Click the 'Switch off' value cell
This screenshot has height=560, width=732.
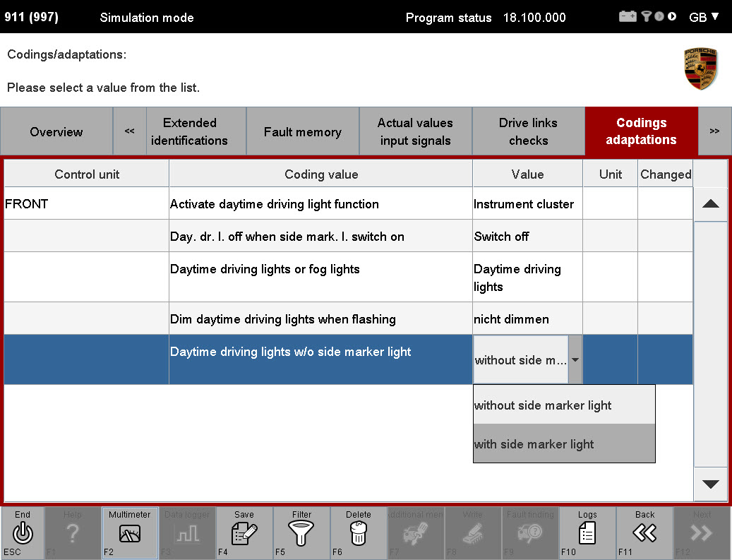pos(527,237)
